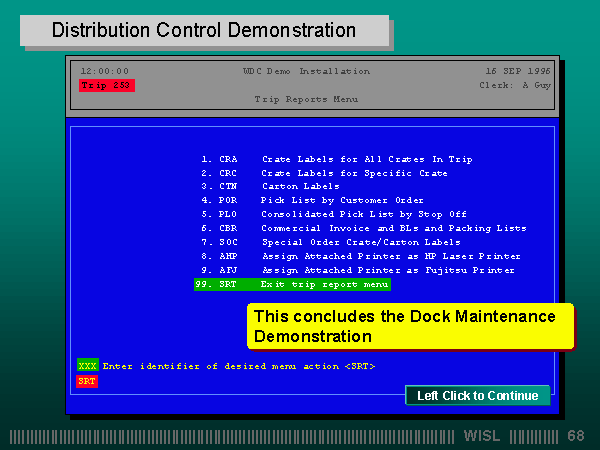
Task: Select 8. AHP Assign Printer as HP Laser
Action: tap(360, 256)
